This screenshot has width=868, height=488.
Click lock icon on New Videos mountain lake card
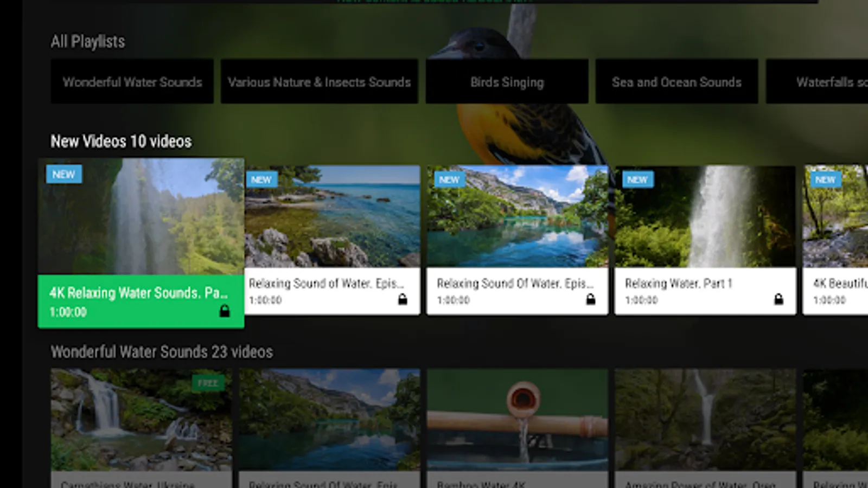tap(591, 299)
